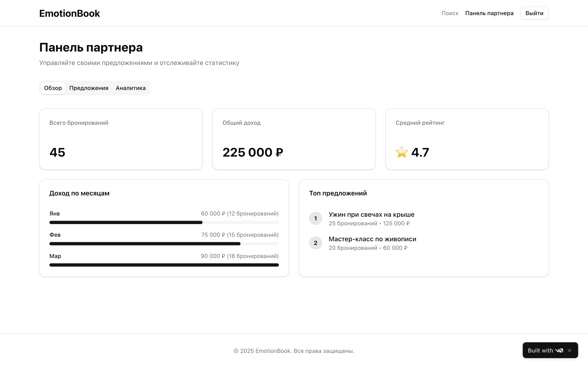Click the Мар income progress bar

[164, 265]
